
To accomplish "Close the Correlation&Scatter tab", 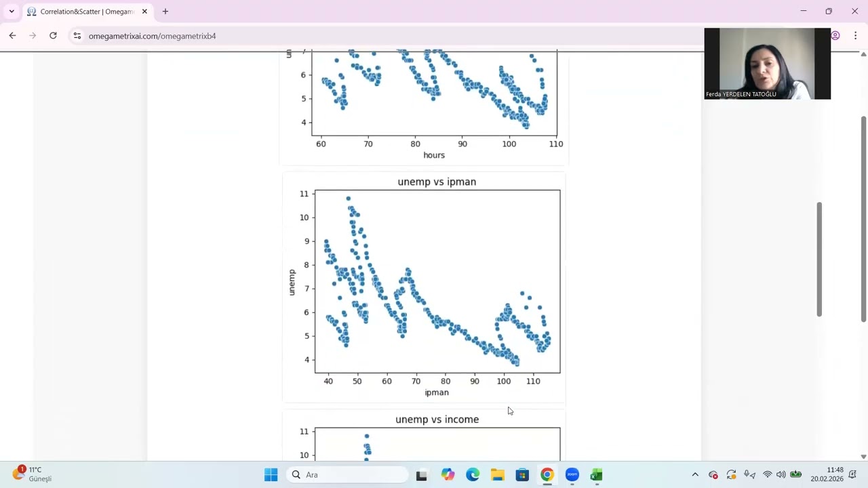I will 144,12.
